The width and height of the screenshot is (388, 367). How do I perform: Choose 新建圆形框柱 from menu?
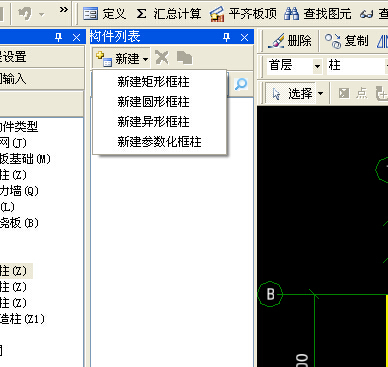click(160, 102)
